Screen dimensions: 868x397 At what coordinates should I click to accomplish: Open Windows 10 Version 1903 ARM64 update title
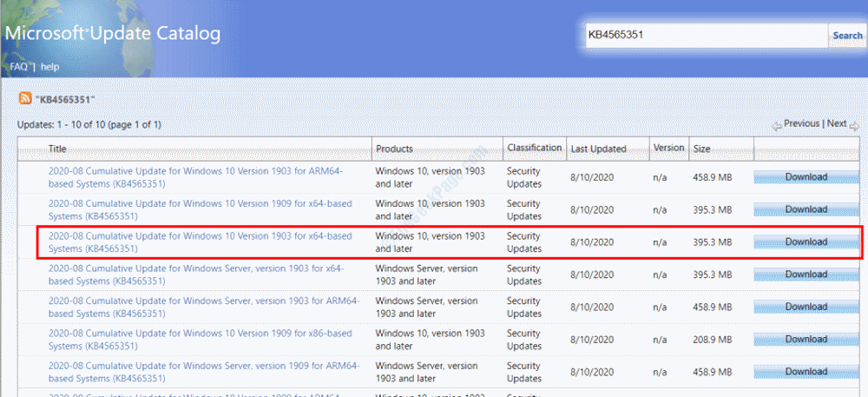click(195, 177)
